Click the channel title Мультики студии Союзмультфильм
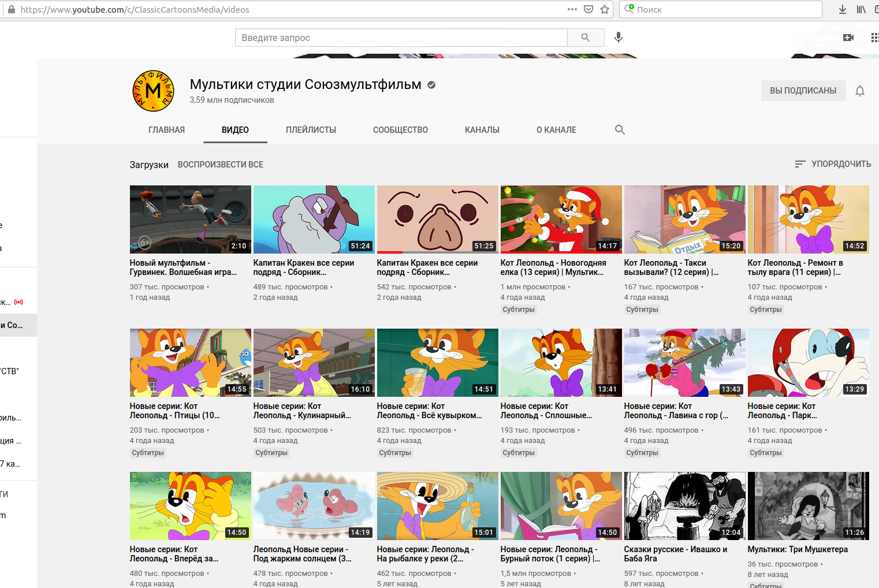879x588 pixels. (306, 84)
